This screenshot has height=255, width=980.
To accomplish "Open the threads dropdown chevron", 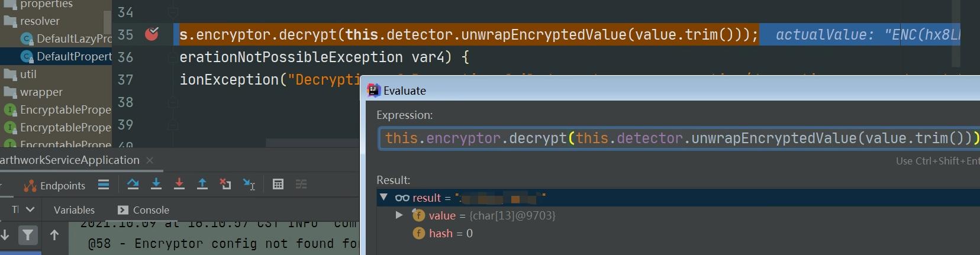I will click(30, 209).
